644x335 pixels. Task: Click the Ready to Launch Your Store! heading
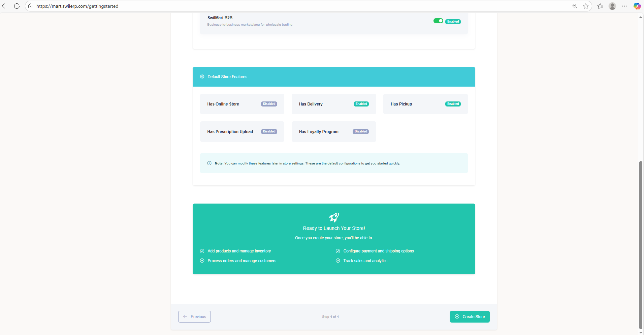tap(334, 228)
